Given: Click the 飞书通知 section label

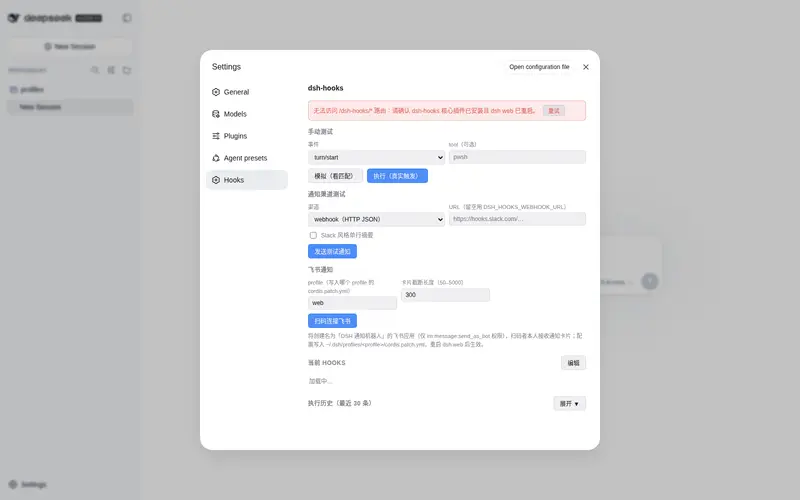Looking at the screenshot, I should click(x=320, y=269).
